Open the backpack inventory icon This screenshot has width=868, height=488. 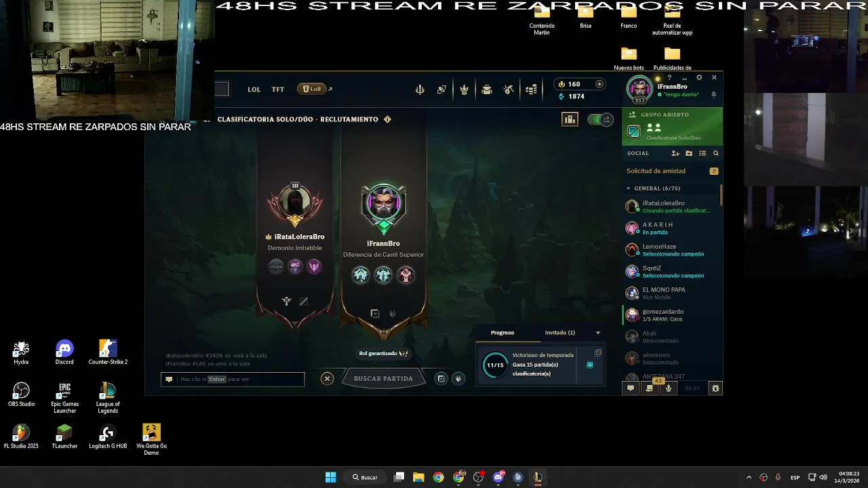487,89
